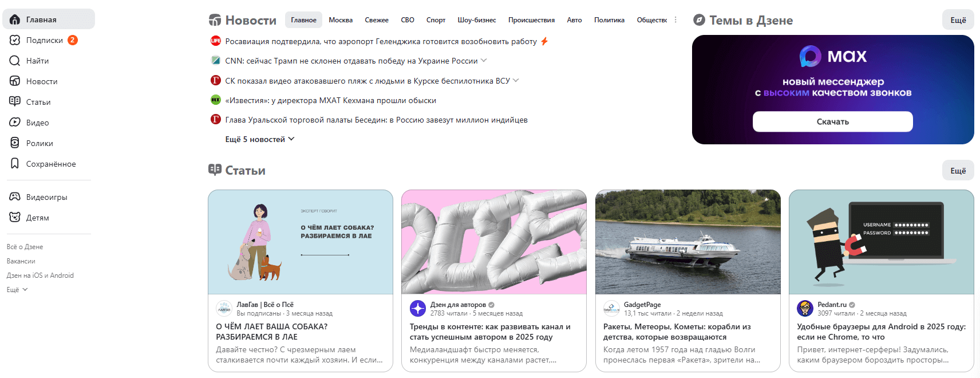Click the Видеоигры gamepad icon
Image resolution: width=980 pixels, height=378 pixels.
point(15,196)
